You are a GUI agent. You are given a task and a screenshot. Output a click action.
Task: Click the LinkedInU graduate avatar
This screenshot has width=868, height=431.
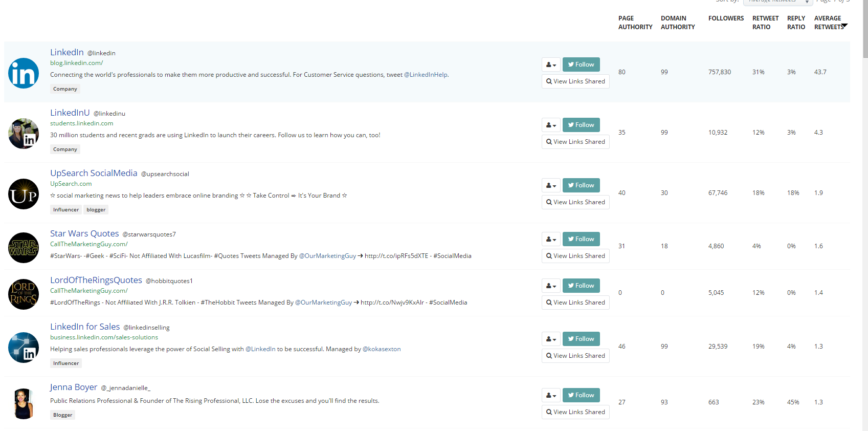pos(24,134)
